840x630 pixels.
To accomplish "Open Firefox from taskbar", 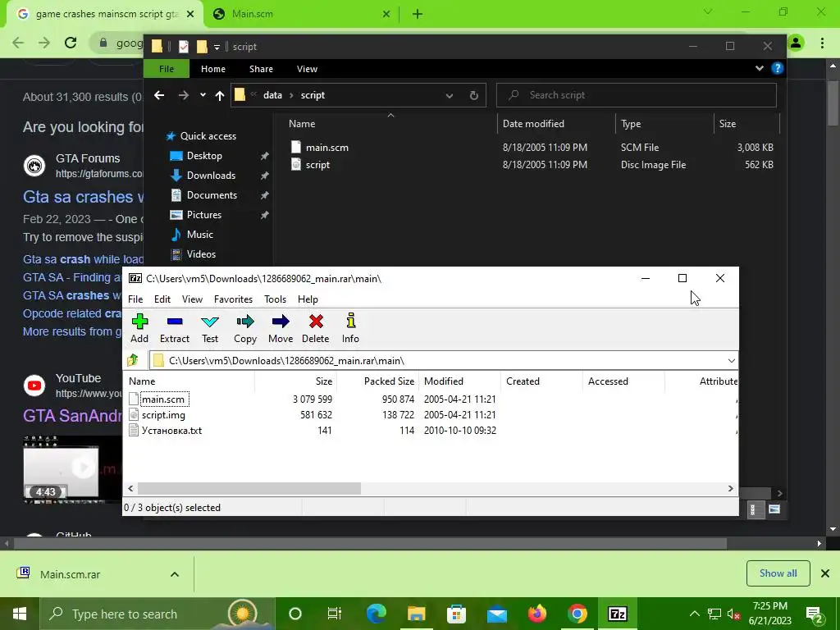I will point(536,614).
